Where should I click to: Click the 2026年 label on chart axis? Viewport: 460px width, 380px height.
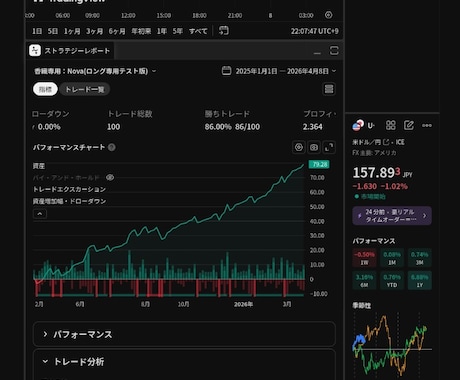pos(243,304)
